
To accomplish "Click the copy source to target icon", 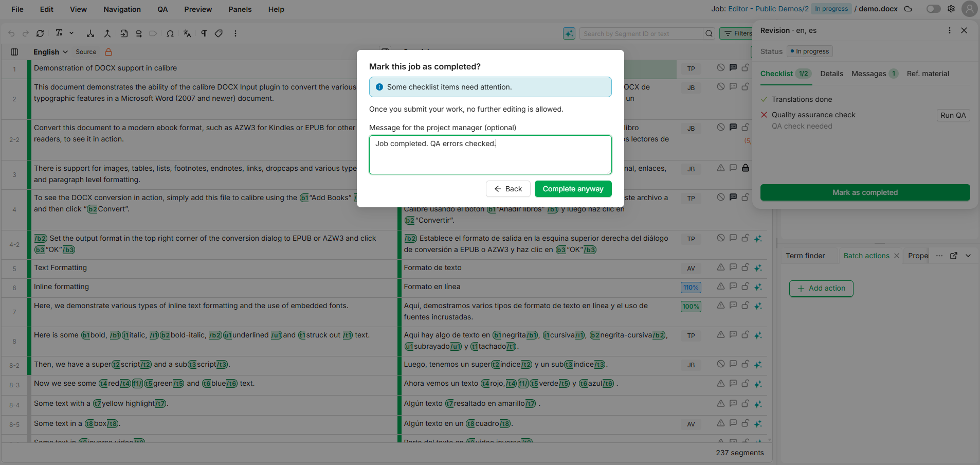I will [124, 33].
